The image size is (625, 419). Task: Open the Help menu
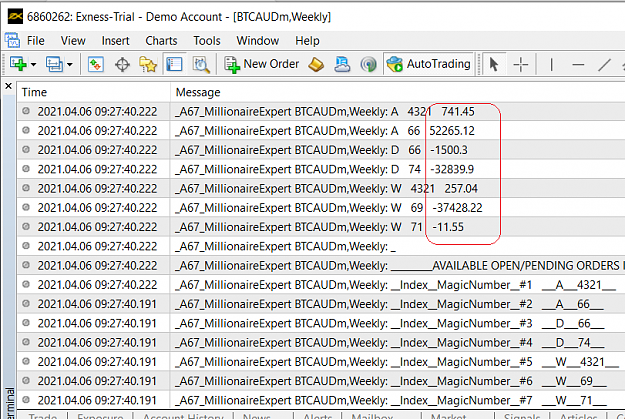(x=307, y=41)
